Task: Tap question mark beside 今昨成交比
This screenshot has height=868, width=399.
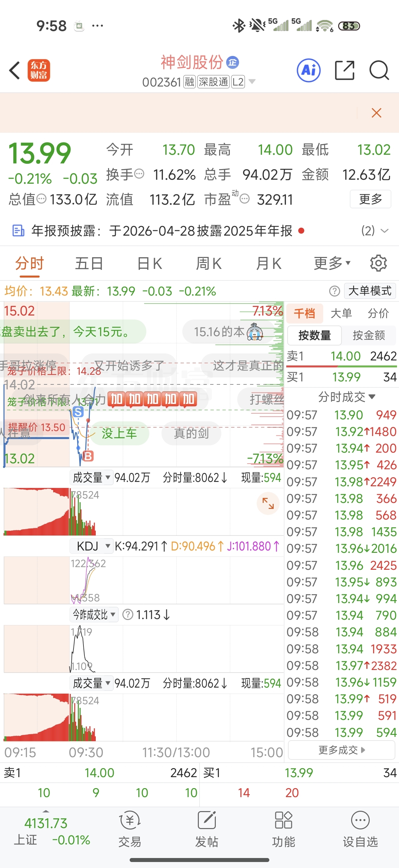Action: (x=128, y=615)
